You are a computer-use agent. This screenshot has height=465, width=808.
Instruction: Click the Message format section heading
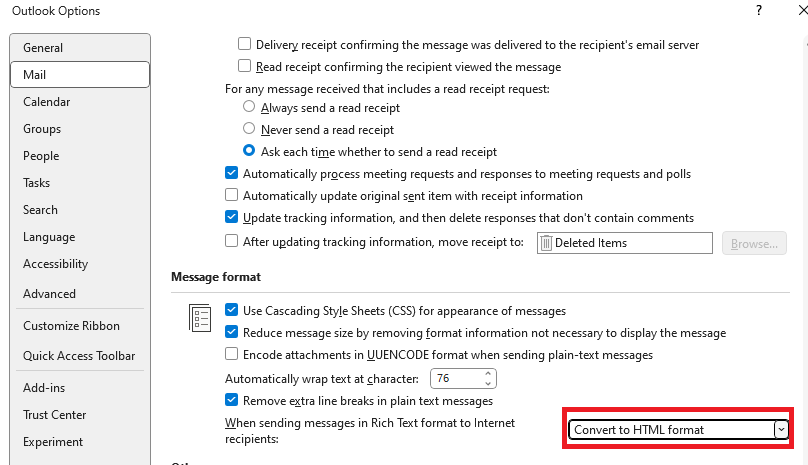(x=216, y=277)
